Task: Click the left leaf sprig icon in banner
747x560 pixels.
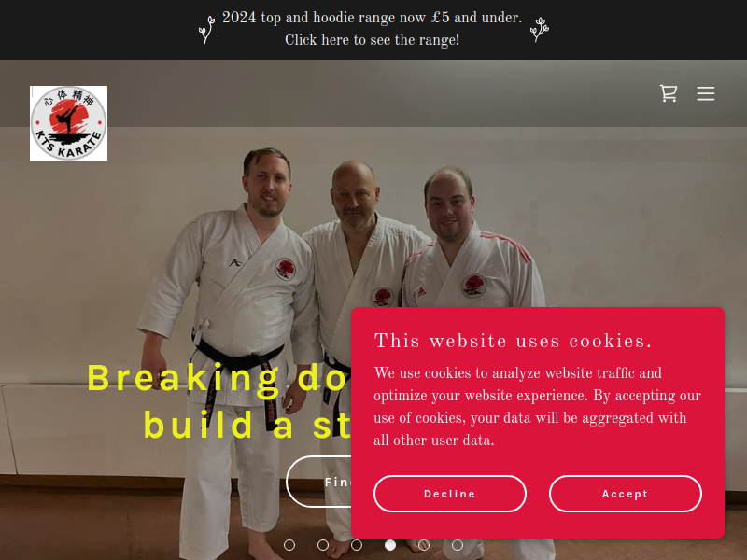Action: 206,30
